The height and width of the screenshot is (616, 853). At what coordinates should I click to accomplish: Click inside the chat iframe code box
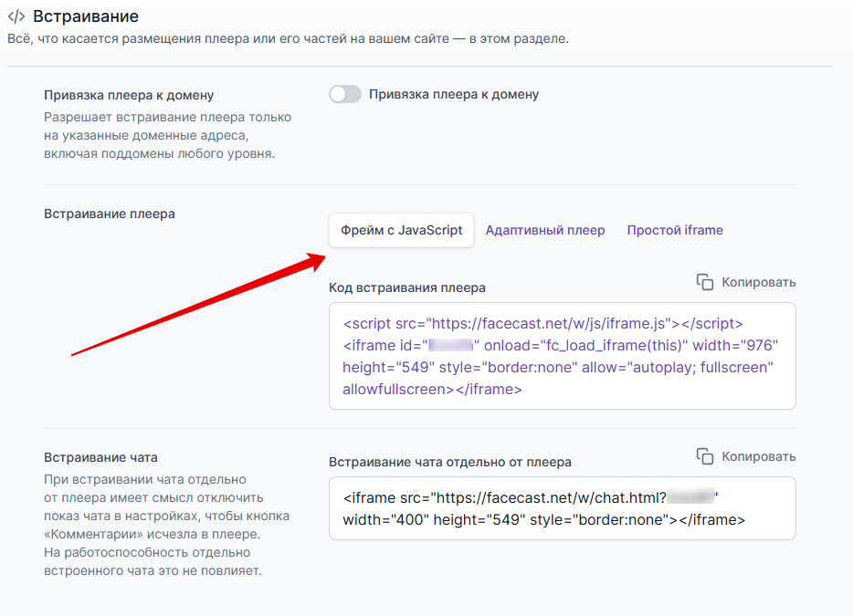click(562, 508)
